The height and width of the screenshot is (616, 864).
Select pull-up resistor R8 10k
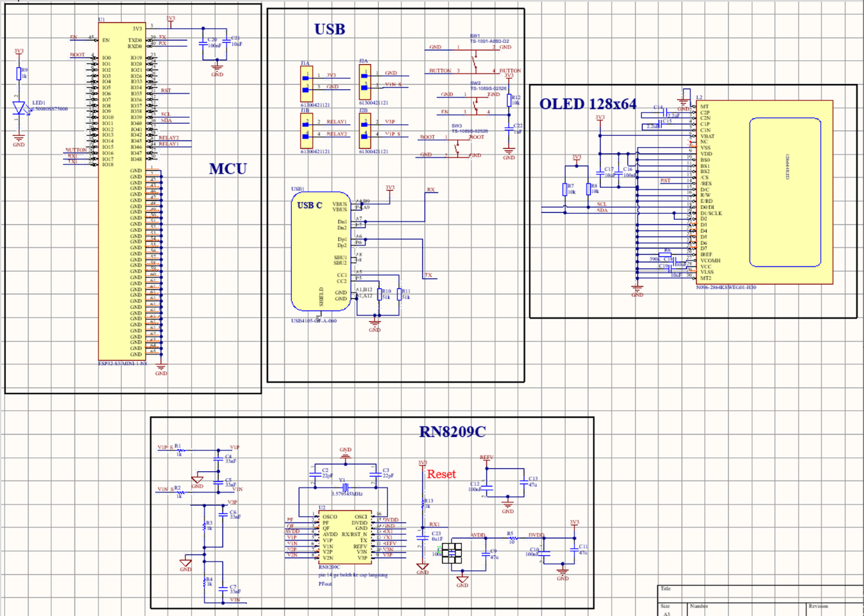pyautogui.click(x=588, y=189)
